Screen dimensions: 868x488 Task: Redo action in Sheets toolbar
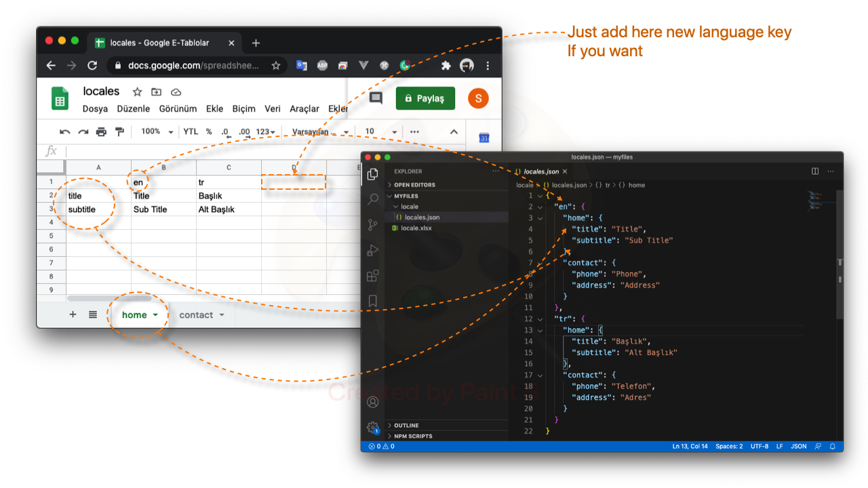pos(83,131)
